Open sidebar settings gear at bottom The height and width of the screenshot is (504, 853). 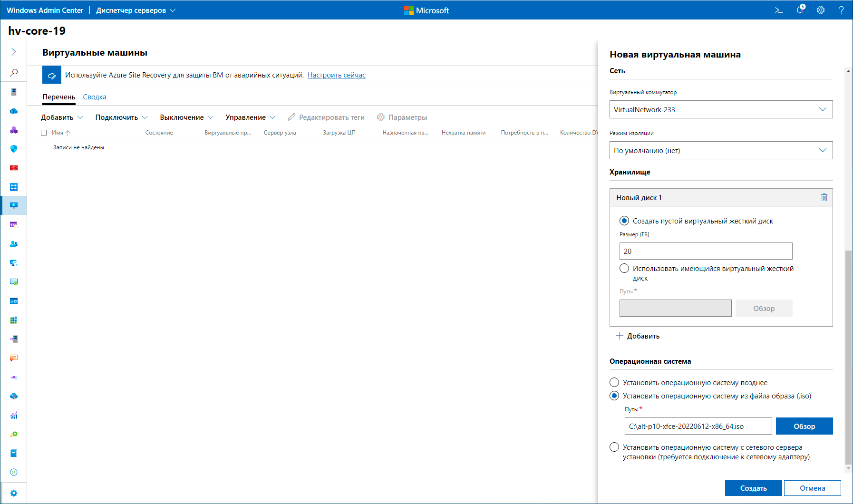coord(14,493)
